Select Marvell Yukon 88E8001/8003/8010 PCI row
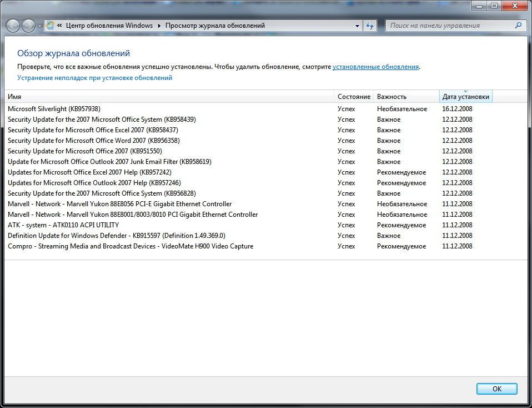The width and height of the screenshot is (532, 408). [266, 215]
